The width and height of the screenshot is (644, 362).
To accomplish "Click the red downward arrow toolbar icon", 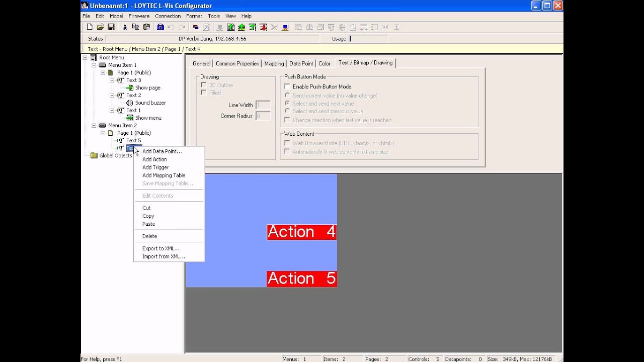I will tap(263, 27).
